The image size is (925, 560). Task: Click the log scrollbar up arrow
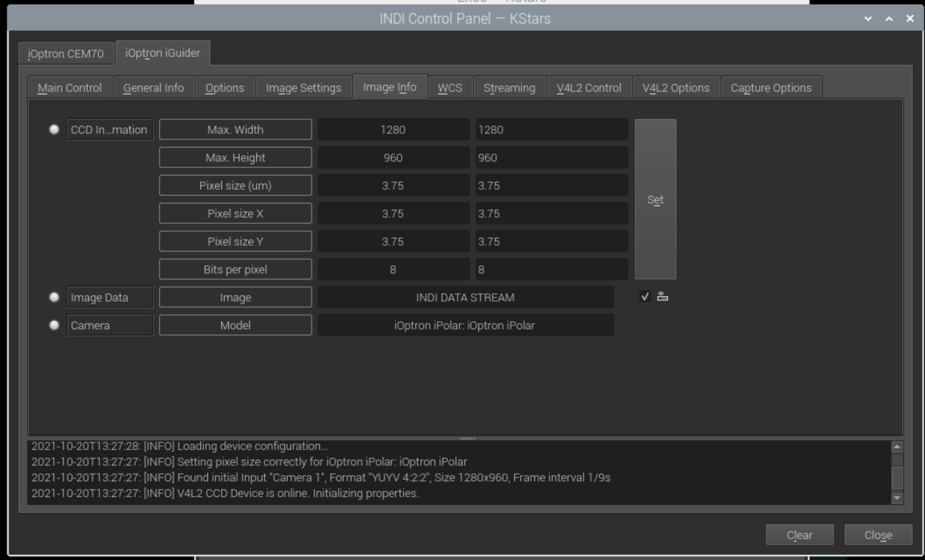tap(897, 446)
